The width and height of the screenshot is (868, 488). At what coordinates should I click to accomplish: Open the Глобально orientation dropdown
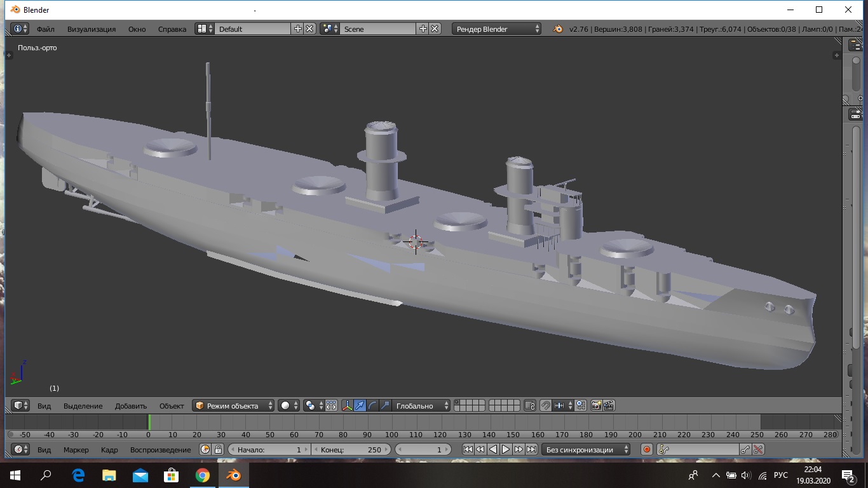(x=421, y=405)
